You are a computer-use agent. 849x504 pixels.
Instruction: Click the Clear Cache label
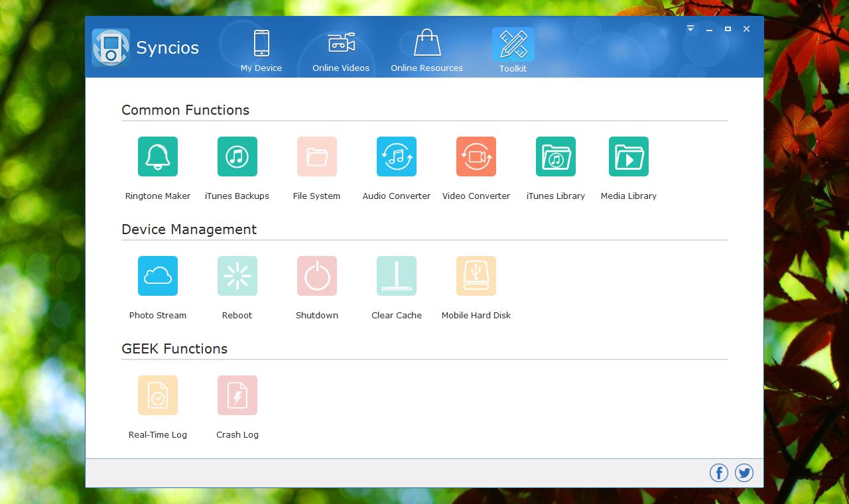[x=397, y=316]
